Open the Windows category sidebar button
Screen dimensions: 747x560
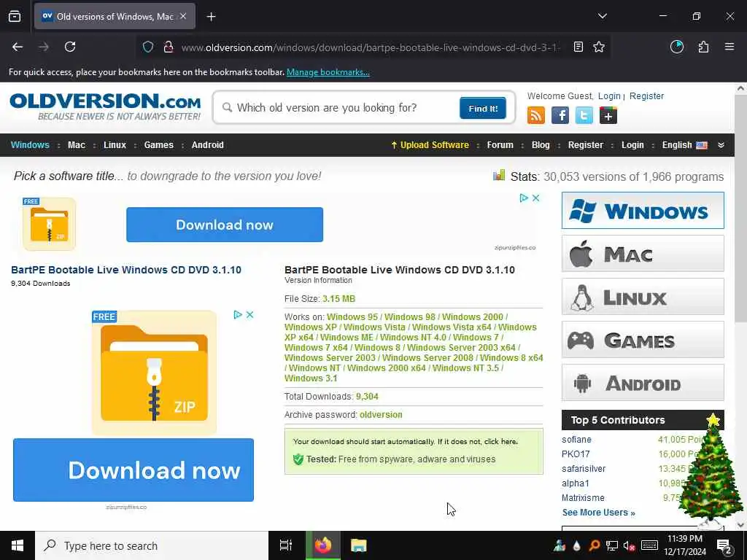coord(643,211)
